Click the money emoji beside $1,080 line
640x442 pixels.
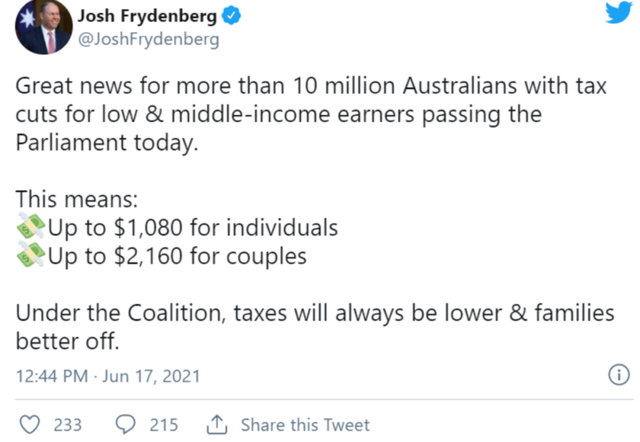(31, 227)
